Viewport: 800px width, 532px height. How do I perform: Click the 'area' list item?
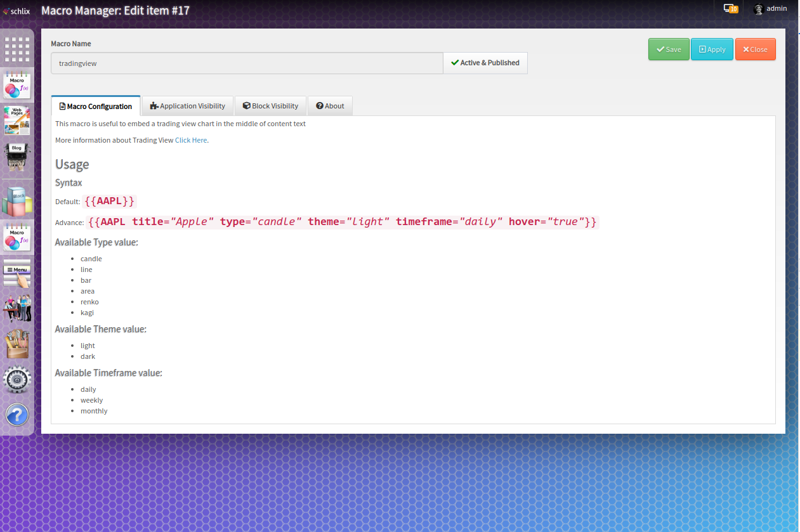click(88, 291)
